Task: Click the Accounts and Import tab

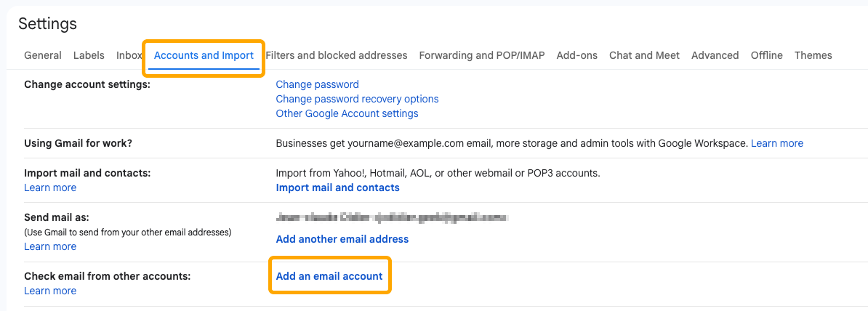Action: tap(204, 55)
